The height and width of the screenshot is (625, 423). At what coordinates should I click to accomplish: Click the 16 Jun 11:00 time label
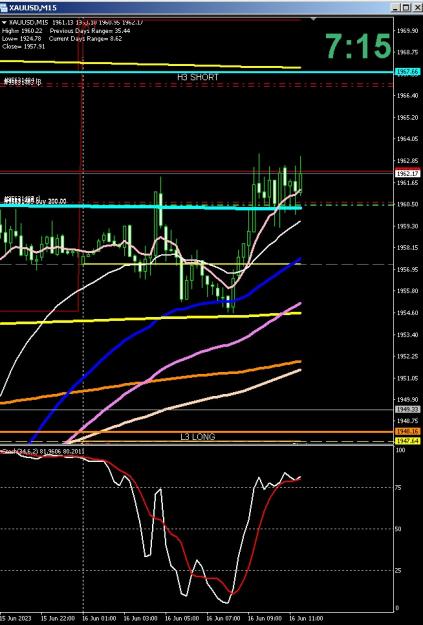[306, 618]
